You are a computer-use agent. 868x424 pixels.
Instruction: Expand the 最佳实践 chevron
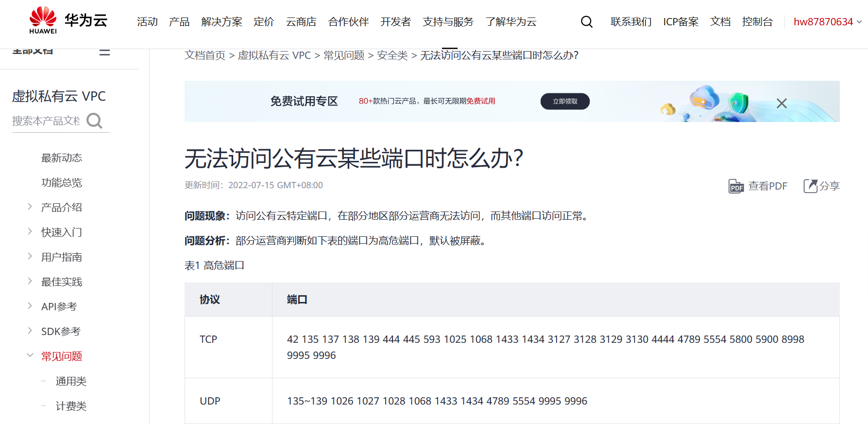pos(30,281)
